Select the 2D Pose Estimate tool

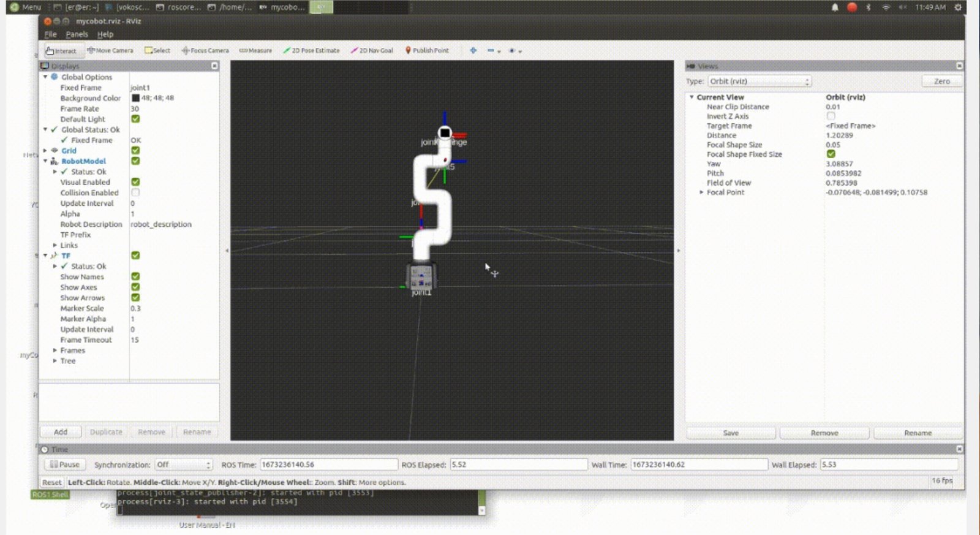pyautogui.click(x=311, y=50)
